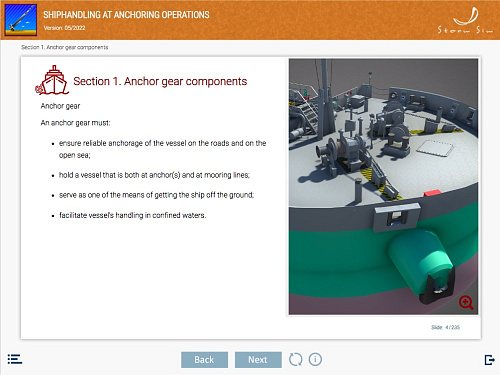
Task: Click the magnifier zoom icon on ship image
Action: 466,303
